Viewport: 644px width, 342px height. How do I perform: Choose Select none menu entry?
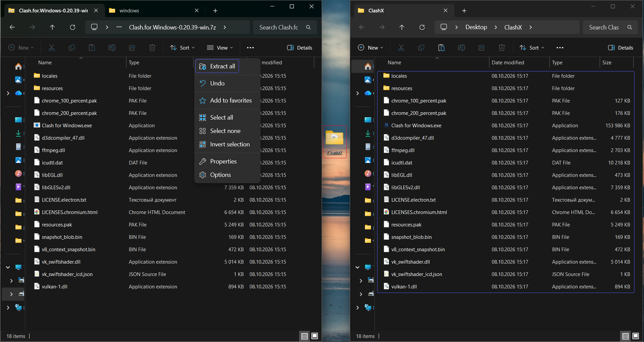coord(227,131)
